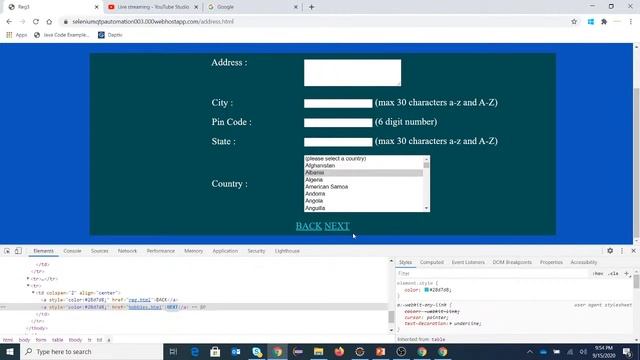Open Firefox from the taskbar
This screenshot has height=360, width=640.
click(x=339, y=351)
